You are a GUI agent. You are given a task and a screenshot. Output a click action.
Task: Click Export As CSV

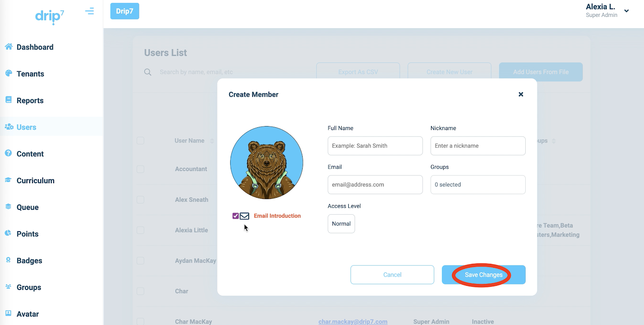pos(358,72)
